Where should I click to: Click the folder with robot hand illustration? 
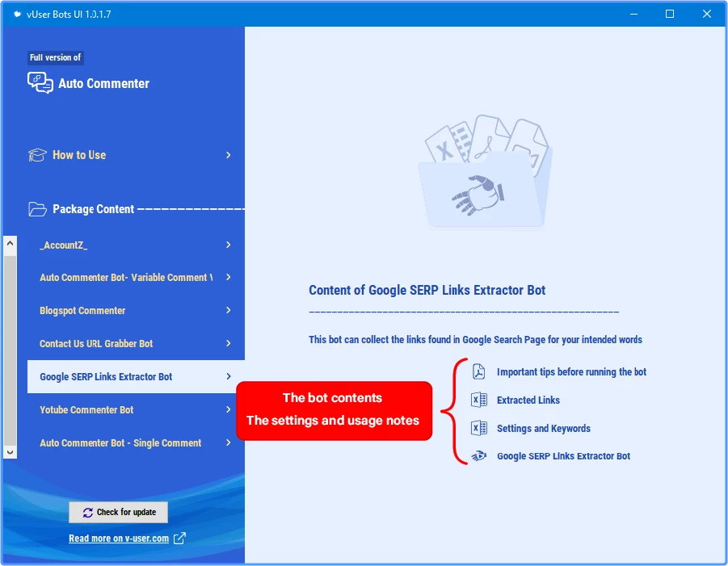[486, 171]
